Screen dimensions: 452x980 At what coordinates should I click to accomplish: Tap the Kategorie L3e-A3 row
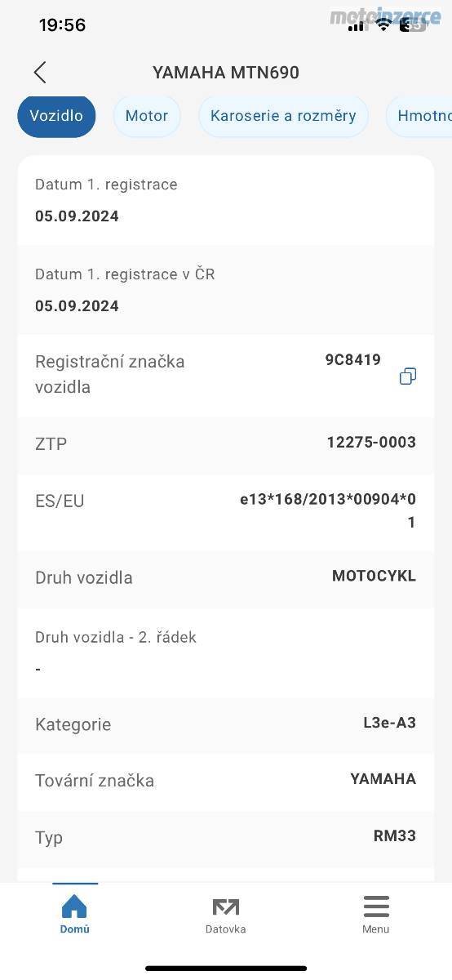(x=226, y=724)
